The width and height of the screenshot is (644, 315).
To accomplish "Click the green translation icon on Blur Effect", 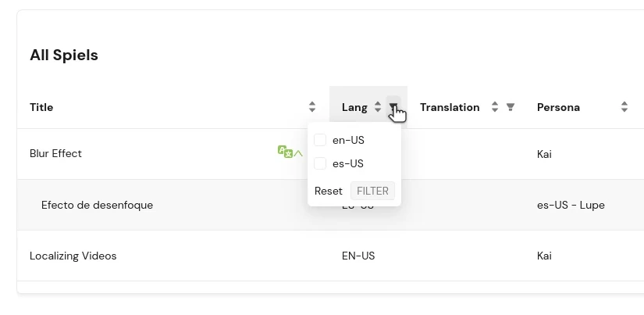I will (x=285, y=152).
